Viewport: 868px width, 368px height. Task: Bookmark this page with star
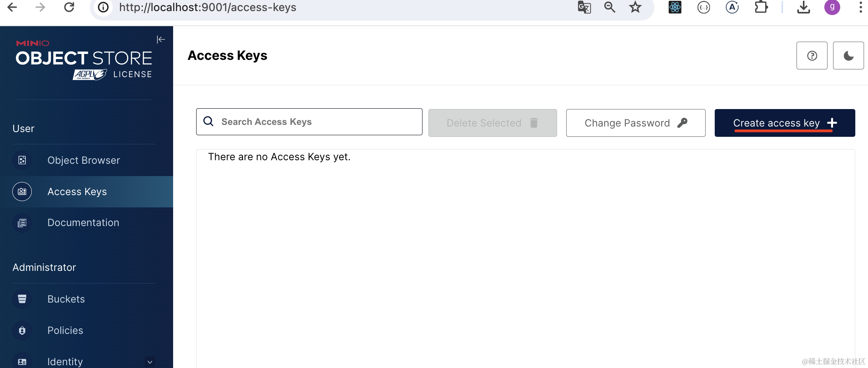(x=635, y=7)
